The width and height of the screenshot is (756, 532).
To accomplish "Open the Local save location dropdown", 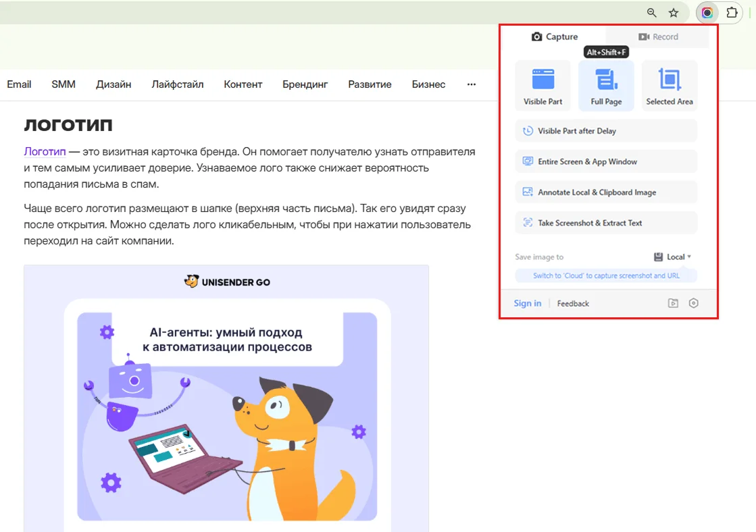I will [x=673, y=257].
